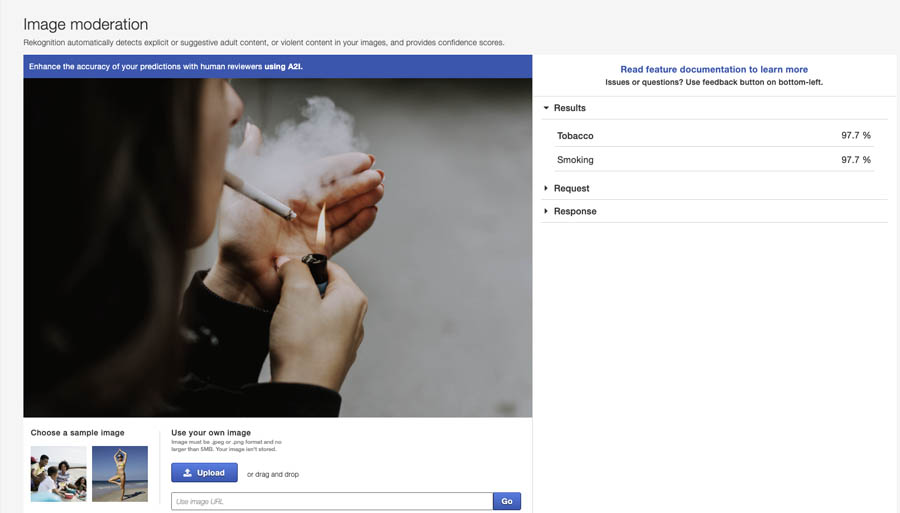Select the family picnic sample image
The width and height of the screenshot is (900, 513).
point(58,473)
